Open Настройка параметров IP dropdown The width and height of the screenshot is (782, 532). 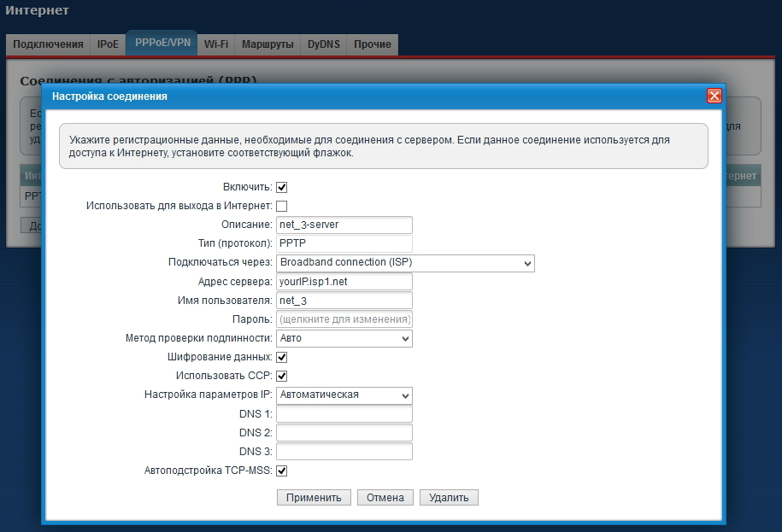(344, 395)
